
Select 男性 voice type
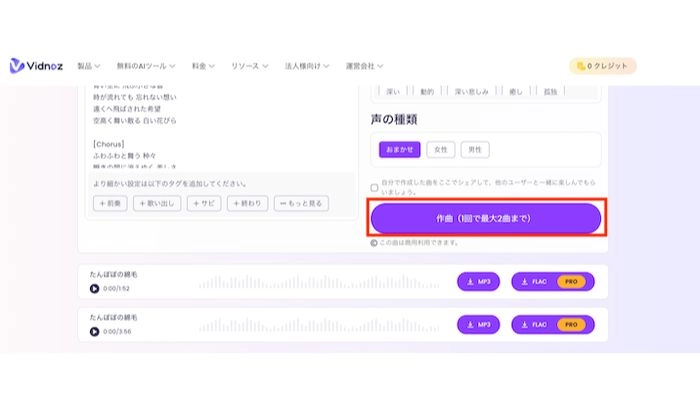tap(475, 150)
